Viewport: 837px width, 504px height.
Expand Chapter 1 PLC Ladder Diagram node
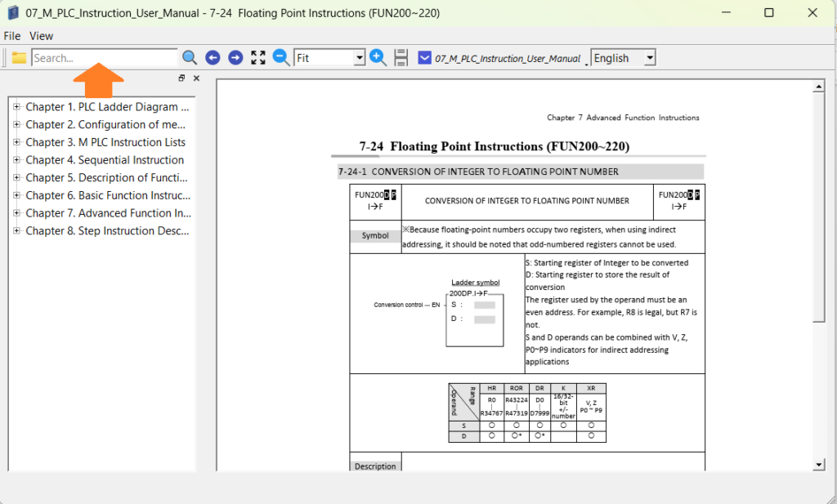[16, 107]
